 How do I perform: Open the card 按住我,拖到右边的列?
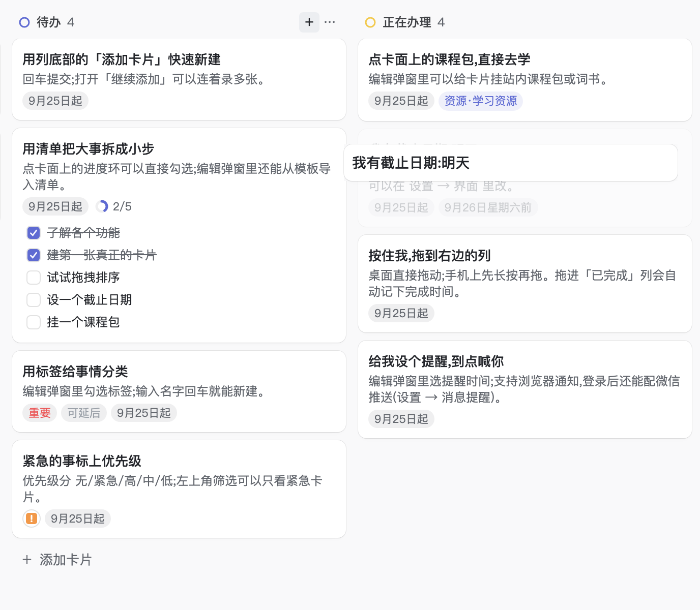click(x=525, y=284)
